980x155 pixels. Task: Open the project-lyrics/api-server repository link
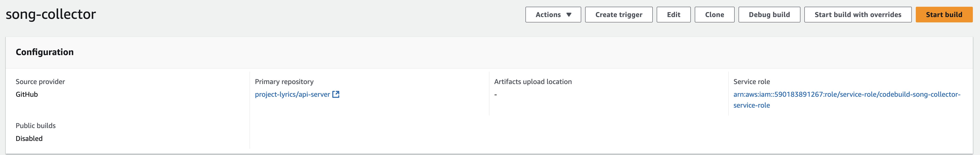(292, 95)
